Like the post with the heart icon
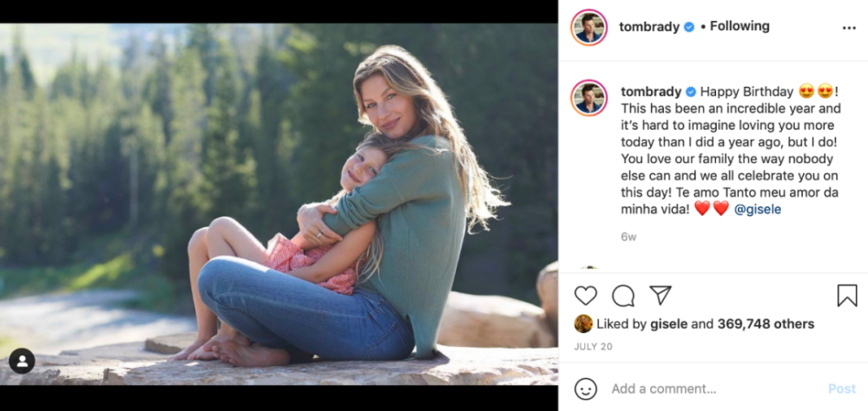 586,296
